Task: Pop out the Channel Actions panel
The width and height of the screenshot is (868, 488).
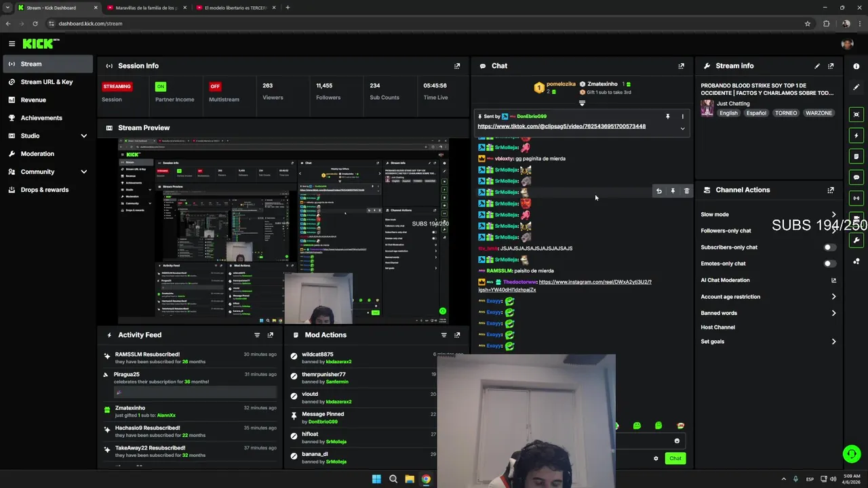Action: pos(831,190)
